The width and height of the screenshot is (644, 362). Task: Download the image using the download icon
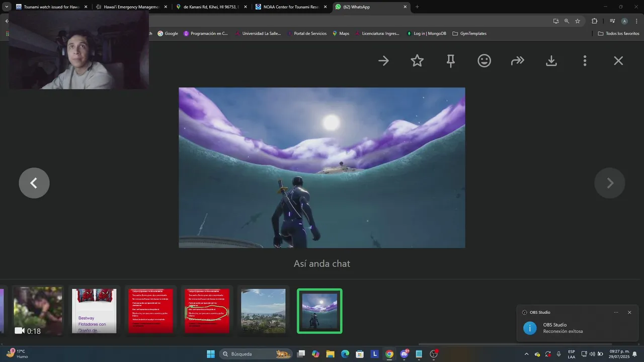pyautogui.click(x=551, y=61)
